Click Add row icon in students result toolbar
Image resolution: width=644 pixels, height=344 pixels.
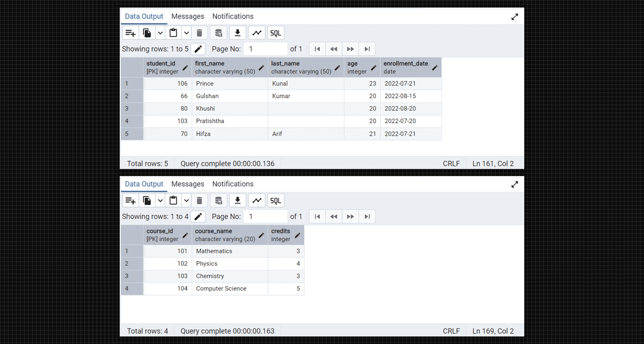(130, 33)
